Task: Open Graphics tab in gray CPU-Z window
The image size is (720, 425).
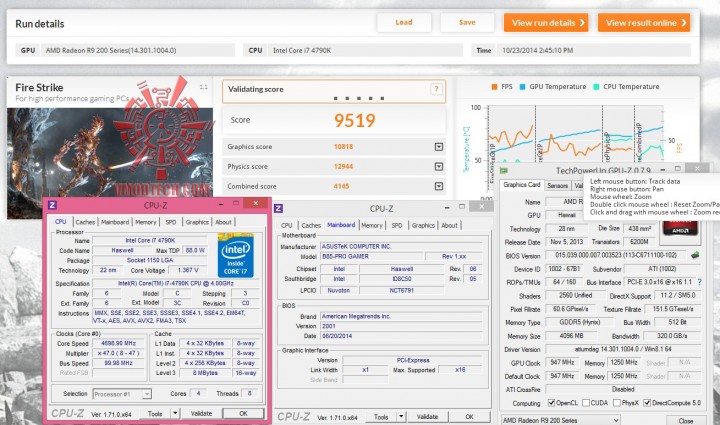Action: coord(423,225)
